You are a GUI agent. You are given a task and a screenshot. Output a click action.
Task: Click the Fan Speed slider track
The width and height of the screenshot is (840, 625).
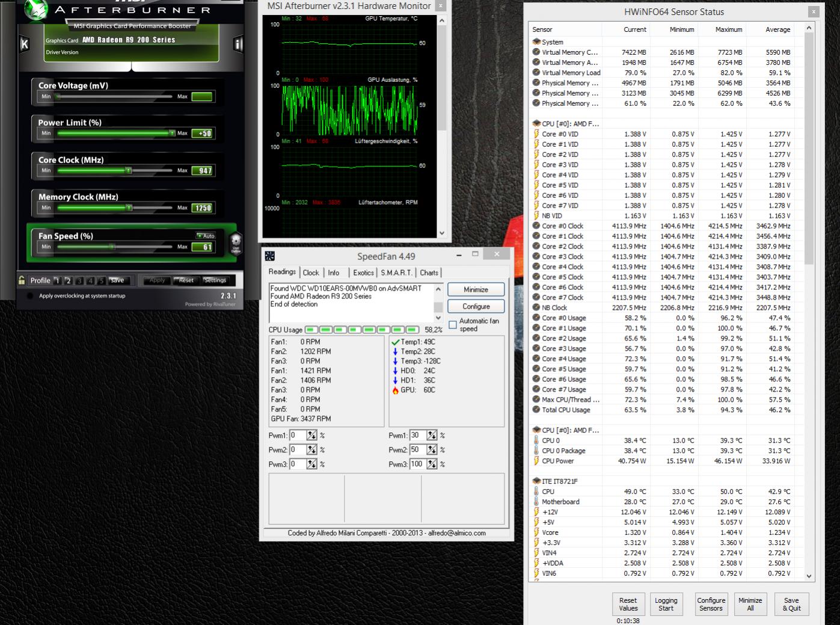coord(115,247)
